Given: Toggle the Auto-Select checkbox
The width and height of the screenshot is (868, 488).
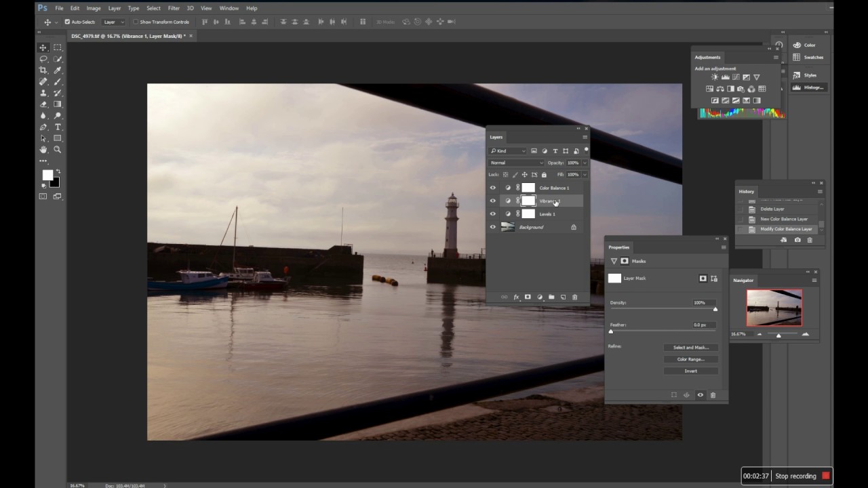Looking at the screenshot, I should tap(67, 22).
